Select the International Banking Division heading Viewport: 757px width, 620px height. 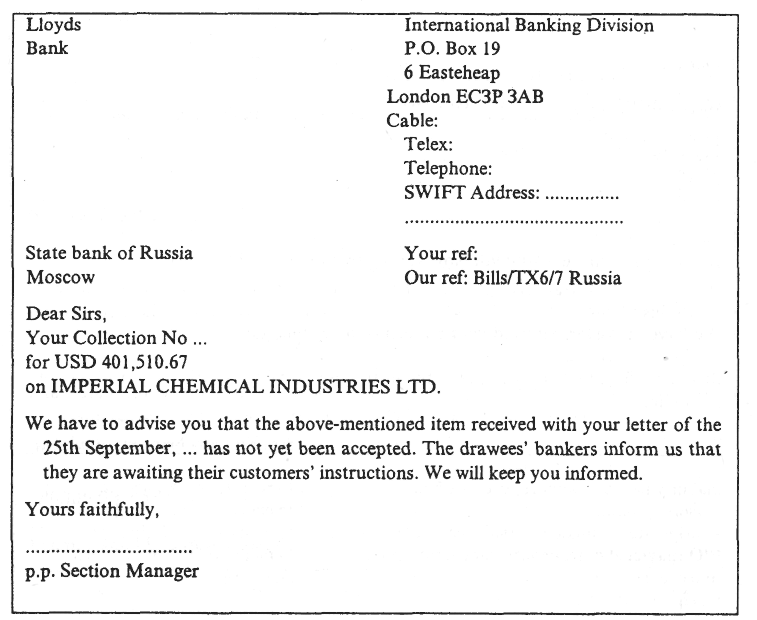(x=529, y=25)
